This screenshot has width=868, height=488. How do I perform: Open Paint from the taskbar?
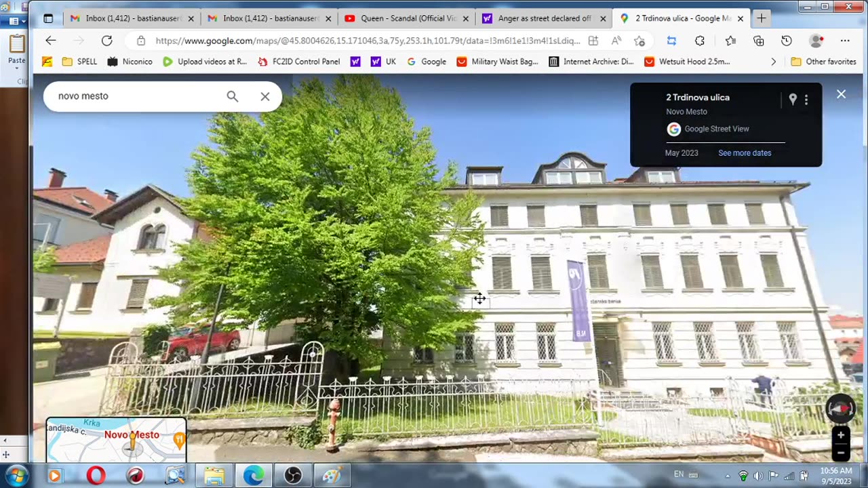332,476
